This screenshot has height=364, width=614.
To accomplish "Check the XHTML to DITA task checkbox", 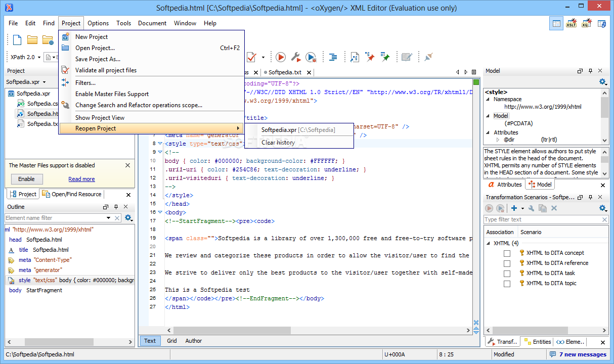I will click(507, 274).
